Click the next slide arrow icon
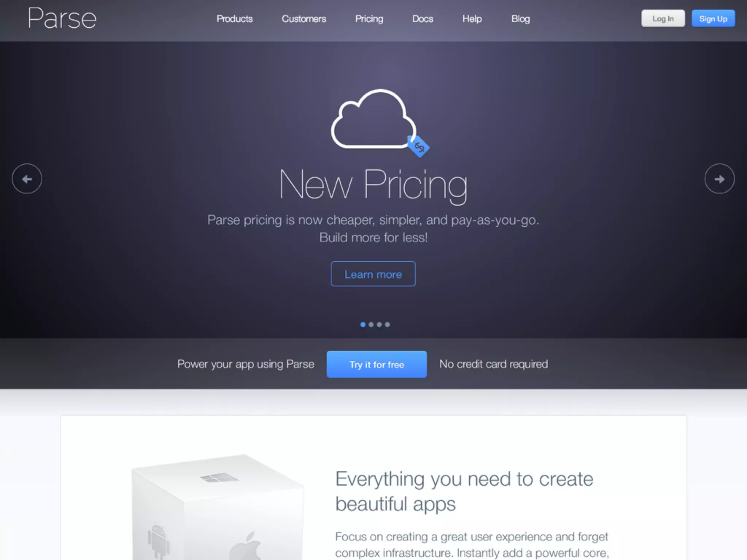747x560 pixels. click(719, 179)
